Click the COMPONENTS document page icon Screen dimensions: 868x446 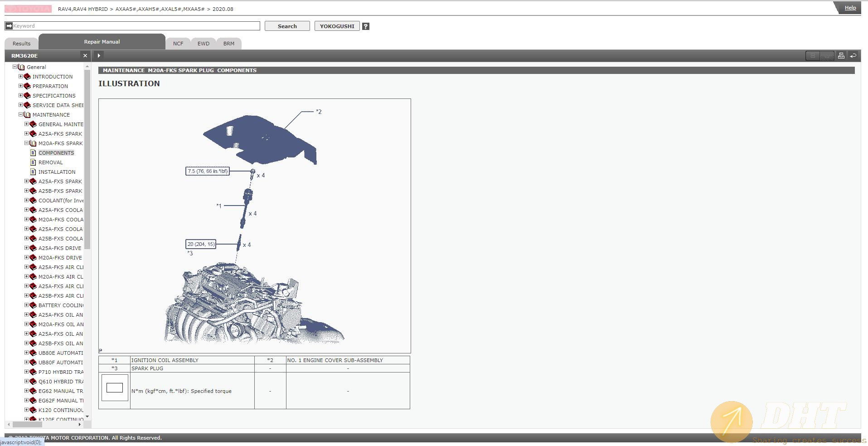click(33, 153)
